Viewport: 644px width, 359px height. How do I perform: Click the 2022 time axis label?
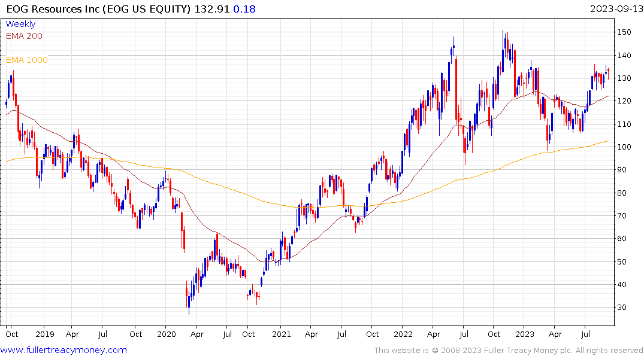click(403, 334)
